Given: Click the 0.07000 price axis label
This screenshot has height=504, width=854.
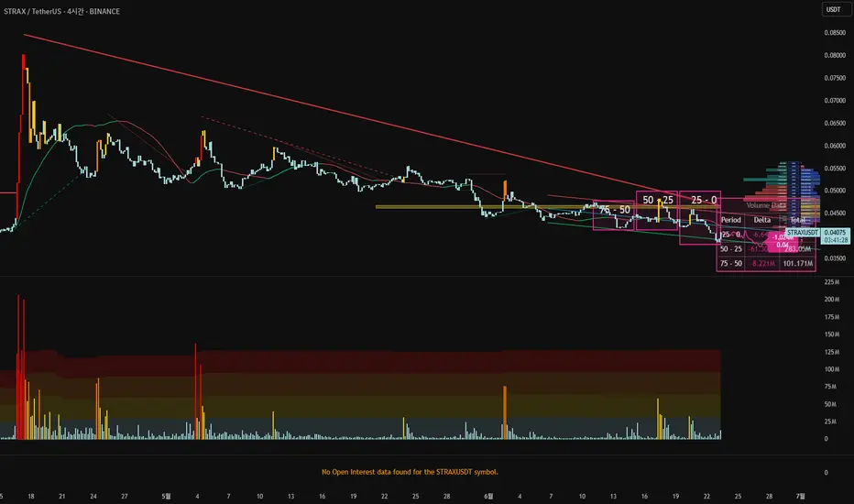Looking at the screenshot, I should [835, 101].
